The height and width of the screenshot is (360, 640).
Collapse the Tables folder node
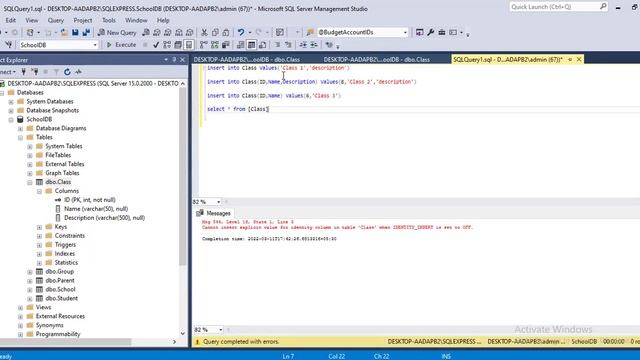coord(20,138)
